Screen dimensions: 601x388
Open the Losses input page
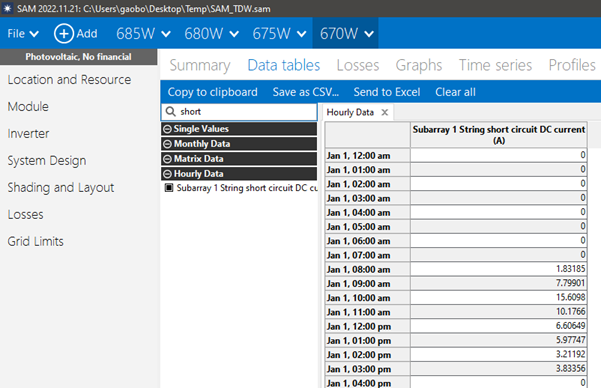click(25, 215)
